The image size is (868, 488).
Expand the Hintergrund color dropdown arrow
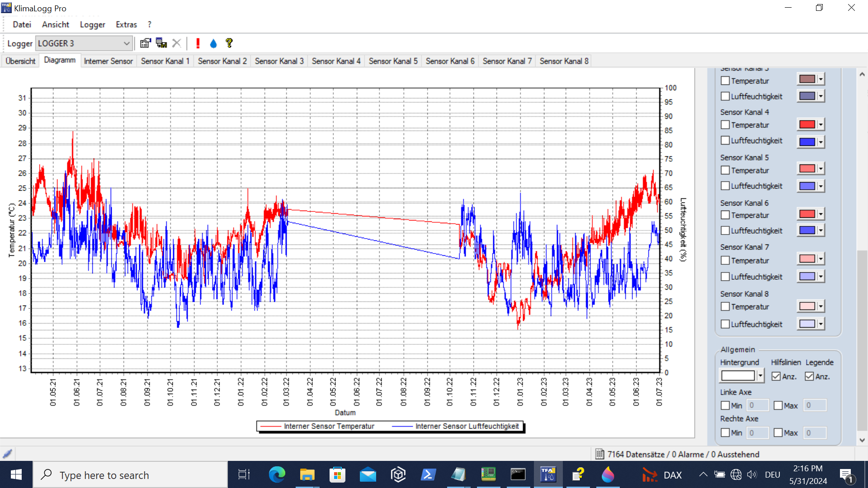760,376
